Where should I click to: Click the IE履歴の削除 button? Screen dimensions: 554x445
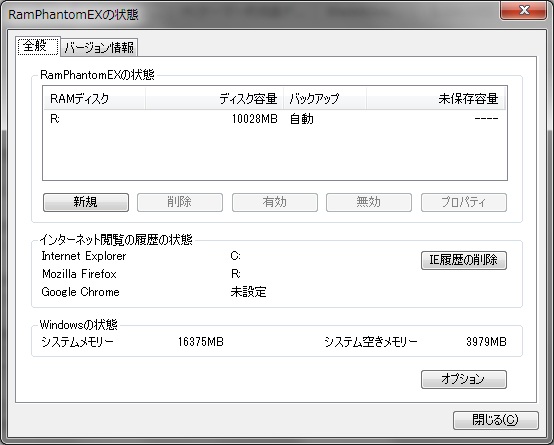pyautogui.click(x=464, y=260)
